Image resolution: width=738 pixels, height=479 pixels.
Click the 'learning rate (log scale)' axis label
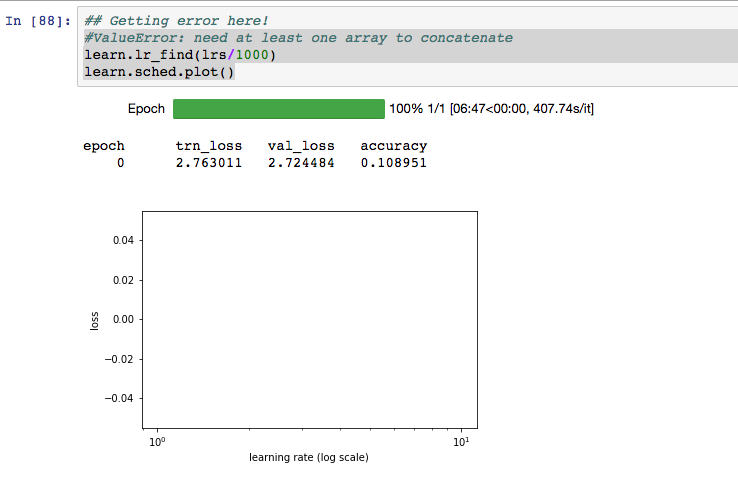click(308, 458)
